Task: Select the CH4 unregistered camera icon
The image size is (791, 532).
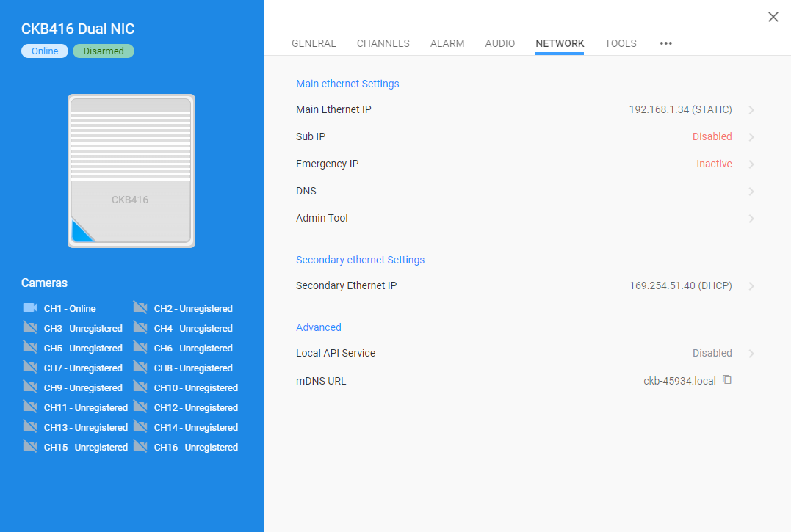Action: (x=140, y=327)
